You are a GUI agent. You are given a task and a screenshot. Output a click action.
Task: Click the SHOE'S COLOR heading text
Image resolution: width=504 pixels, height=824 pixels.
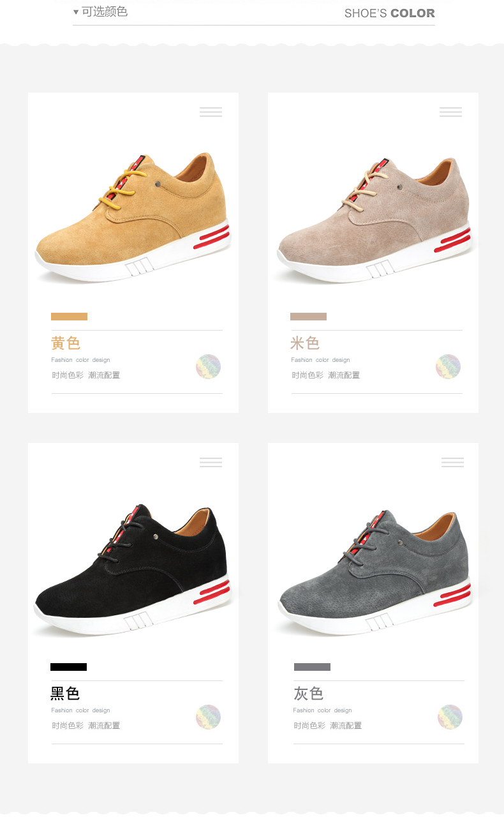point(390,13)
